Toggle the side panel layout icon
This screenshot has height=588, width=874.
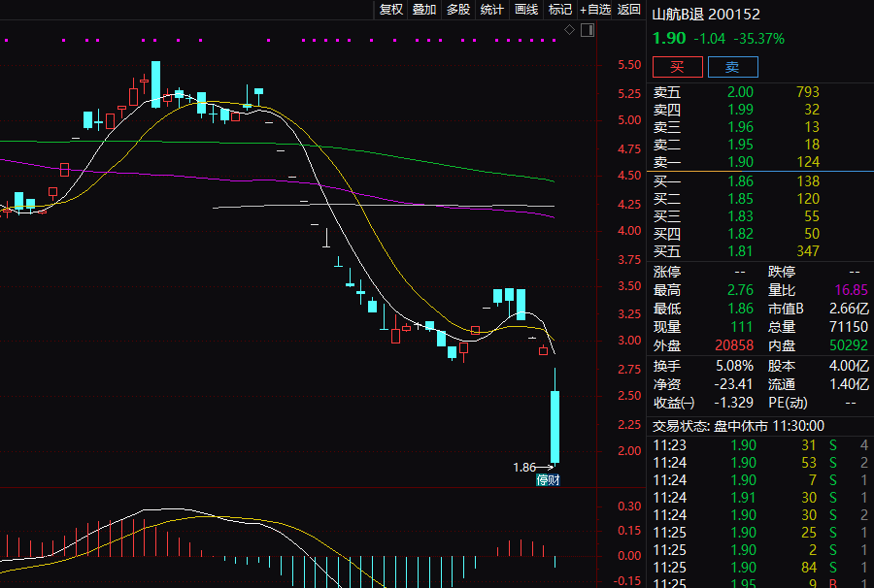tap(588, 30)
